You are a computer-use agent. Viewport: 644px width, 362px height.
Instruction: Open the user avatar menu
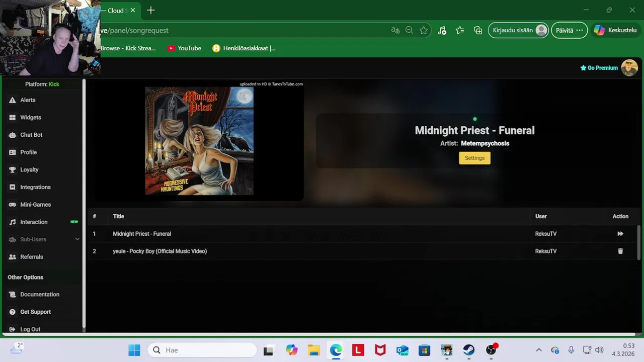pyautogui.click(x=629, y=67)
